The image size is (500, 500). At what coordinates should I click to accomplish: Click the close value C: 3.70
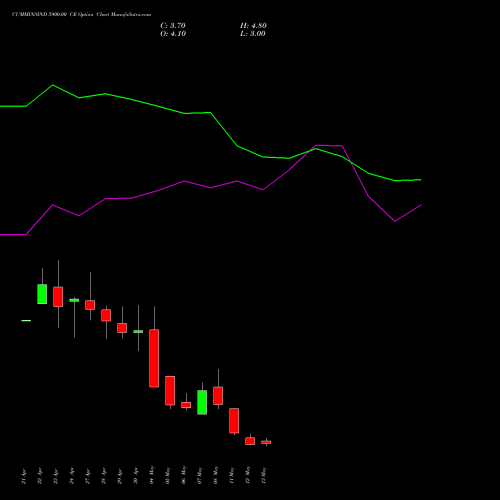(x=173, y=26)
